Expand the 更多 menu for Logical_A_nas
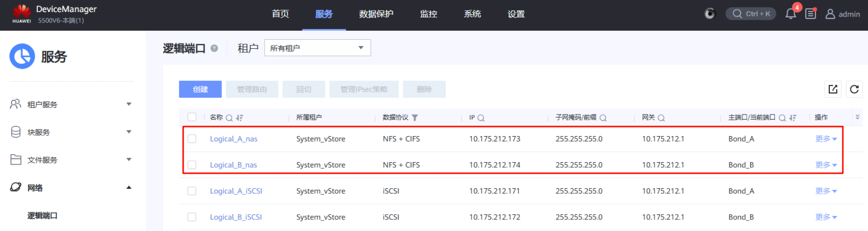This screenshot has width=868, height=231. [826, 139]
